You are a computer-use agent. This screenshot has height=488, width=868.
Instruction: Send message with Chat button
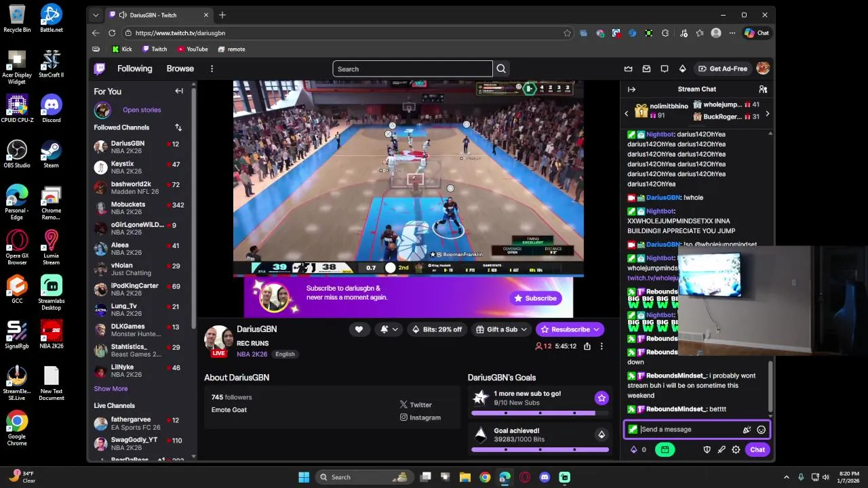click(757, 449)
